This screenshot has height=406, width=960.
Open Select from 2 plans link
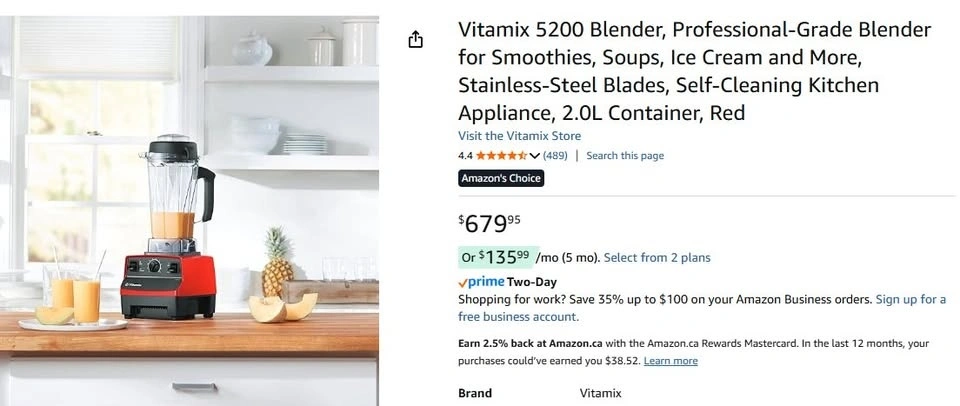[x=657, y=258]
